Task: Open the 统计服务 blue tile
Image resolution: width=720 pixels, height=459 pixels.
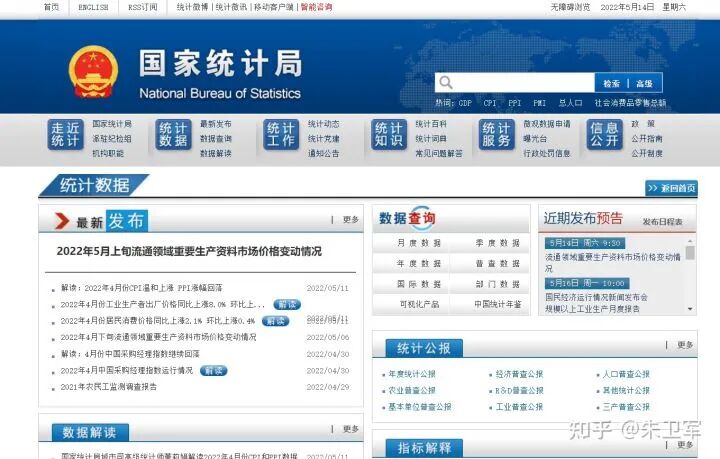Action: (x=496, y=134)
